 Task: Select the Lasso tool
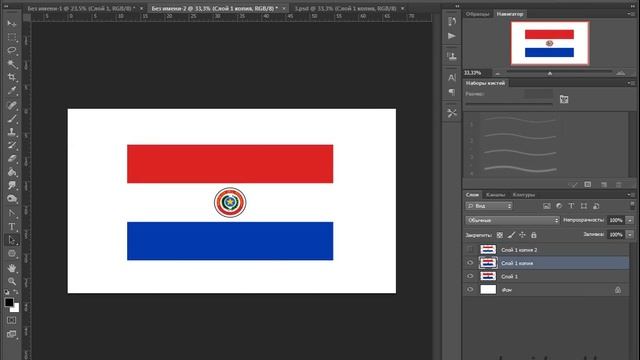[12, 51]
